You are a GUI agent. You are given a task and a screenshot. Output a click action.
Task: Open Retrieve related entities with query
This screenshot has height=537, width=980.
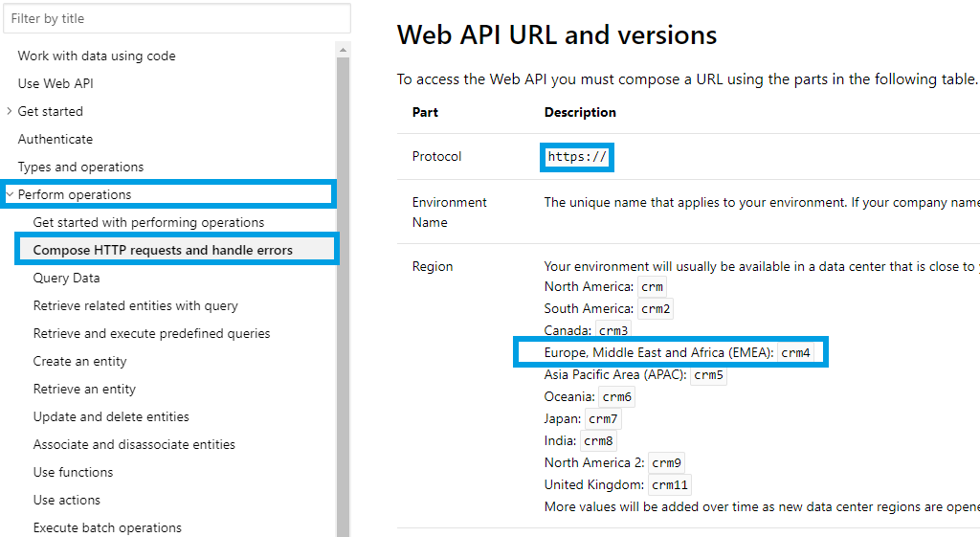[135, 305]
